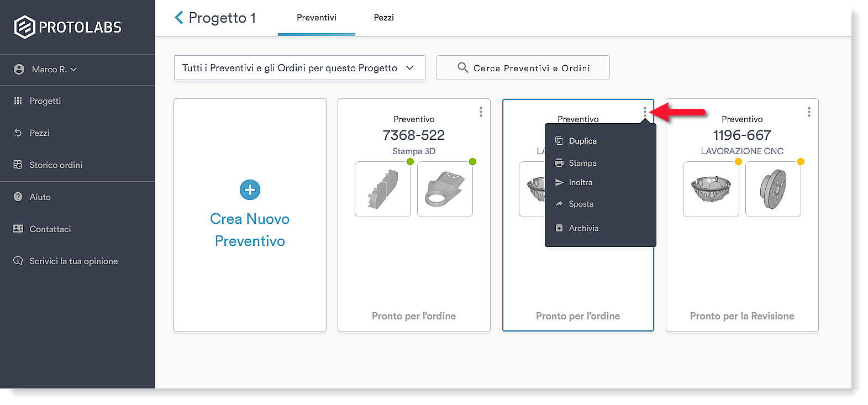Click the Protolabs logo
The height and width of the screenshot is (405, 868).
click(67, 27)
